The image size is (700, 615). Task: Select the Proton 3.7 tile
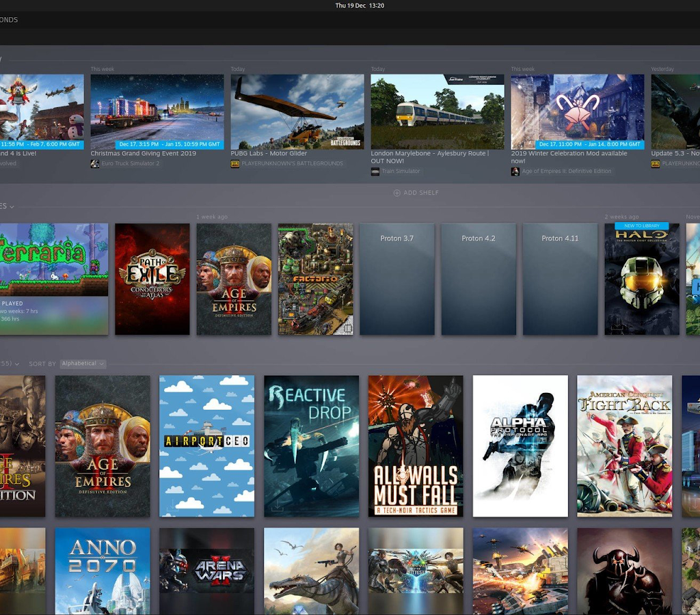[x=397, y=279]
